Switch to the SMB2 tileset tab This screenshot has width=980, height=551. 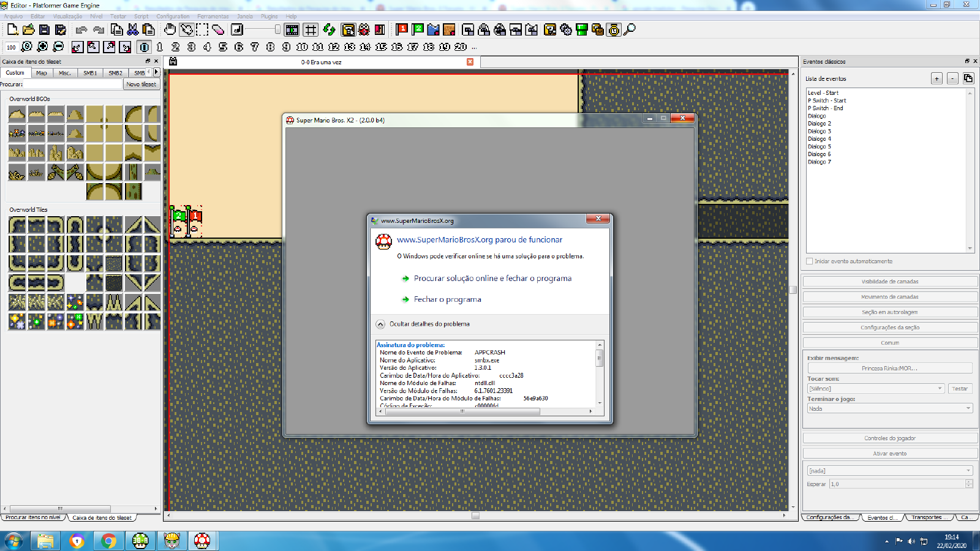115,73
